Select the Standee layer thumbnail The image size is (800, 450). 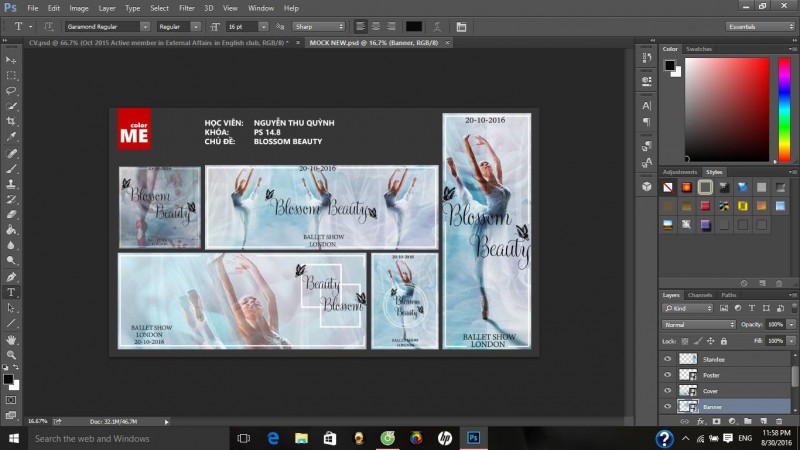pos(688,359)
